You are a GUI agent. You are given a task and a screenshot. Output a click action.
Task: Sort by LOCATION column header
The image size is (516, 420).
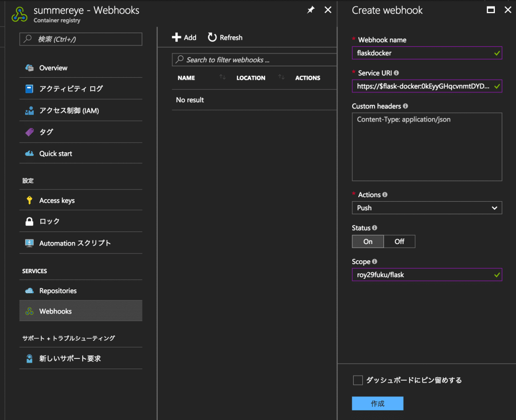coord(251,78)
